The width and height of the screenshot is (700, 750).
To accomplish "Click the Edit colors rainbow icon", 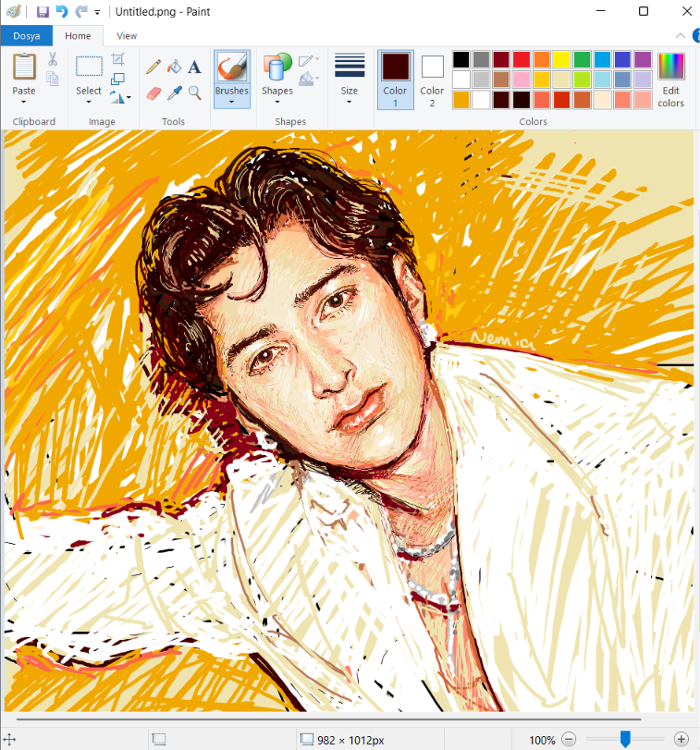I will point(670,66).
